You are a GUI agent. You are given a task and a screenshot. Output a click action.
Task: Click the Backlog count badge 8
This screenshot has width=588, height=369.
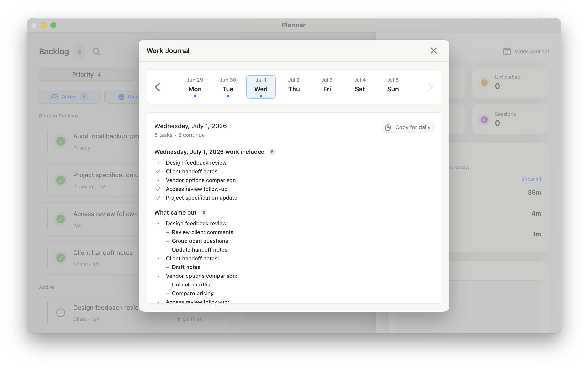tap(79, 51)
